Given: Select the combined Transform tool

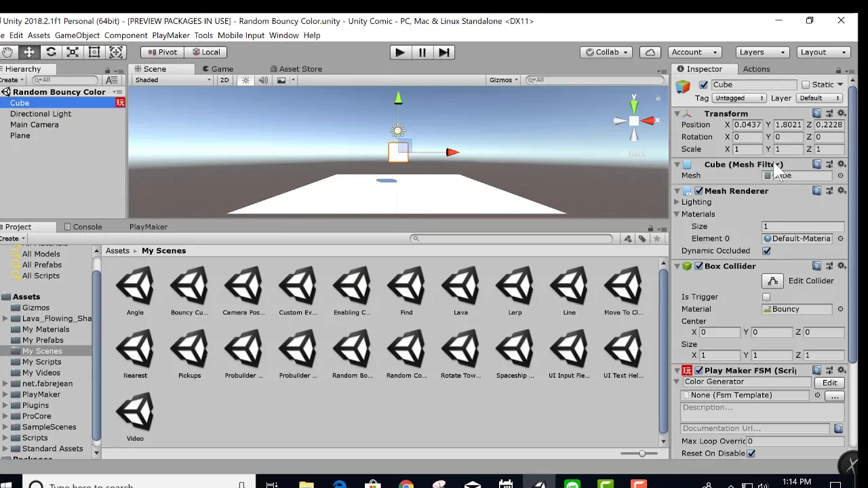Looking at the screenshot, I should 116,52.
